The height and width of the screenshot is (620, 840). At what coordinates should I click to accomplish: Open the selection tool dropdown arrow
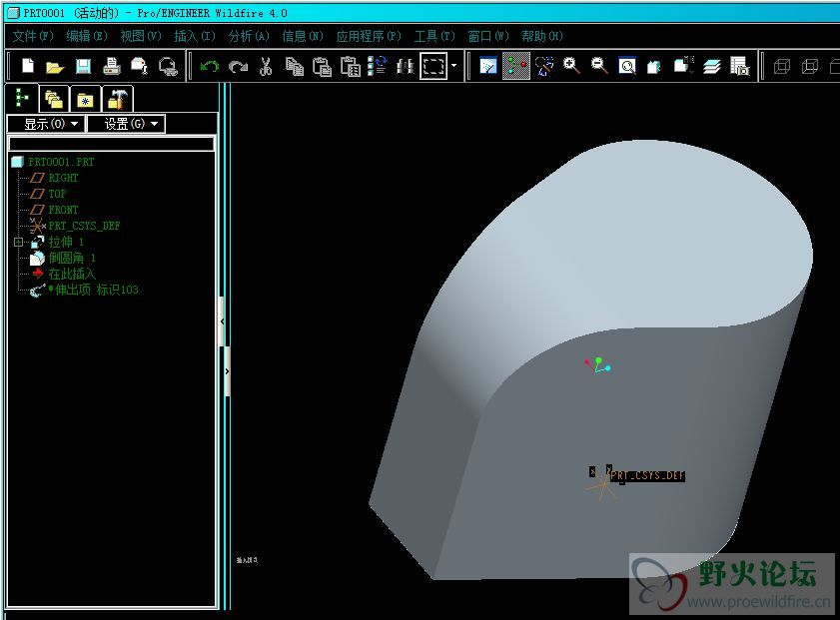click(454, 66)
